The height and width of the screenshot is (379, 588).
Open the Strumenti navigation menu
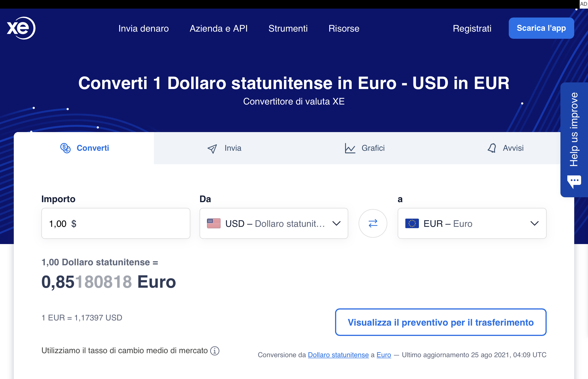(288, 28)
